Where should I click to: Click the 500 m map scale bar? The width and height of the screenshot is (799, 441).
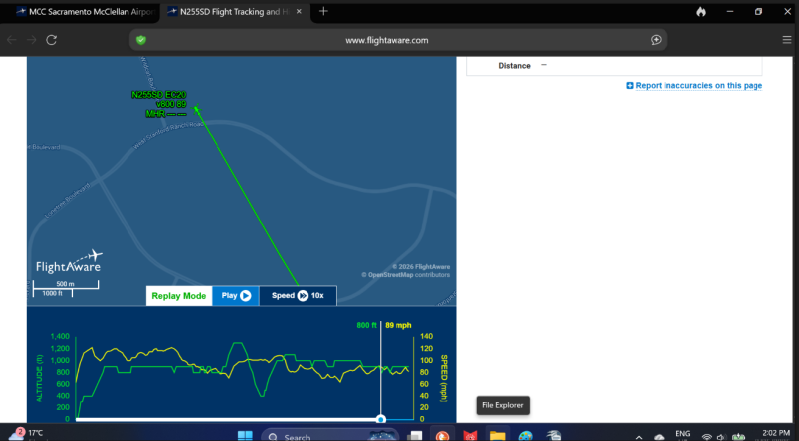[66, 284]
